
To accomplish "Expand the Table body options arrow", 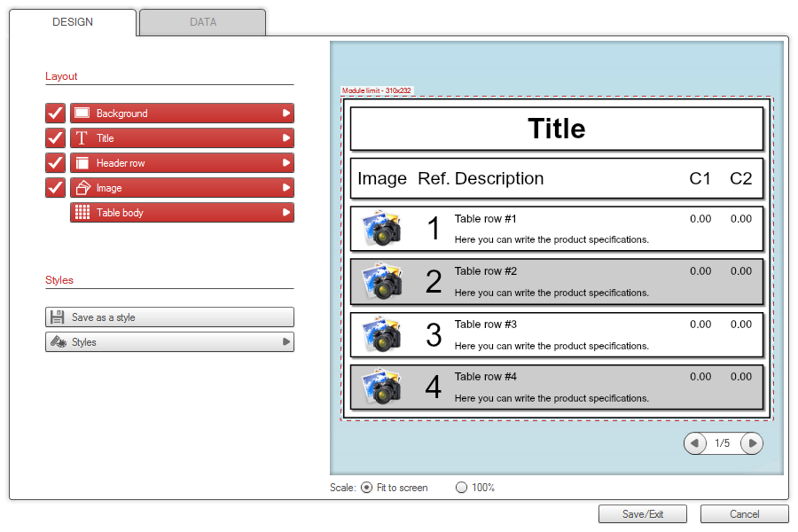I will [x=286, y=213].
